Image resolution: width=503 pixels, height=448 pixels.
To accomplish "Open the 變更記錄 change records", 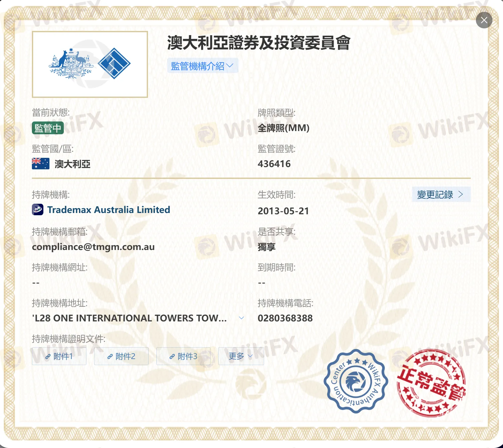I will [x=441, y=194].
